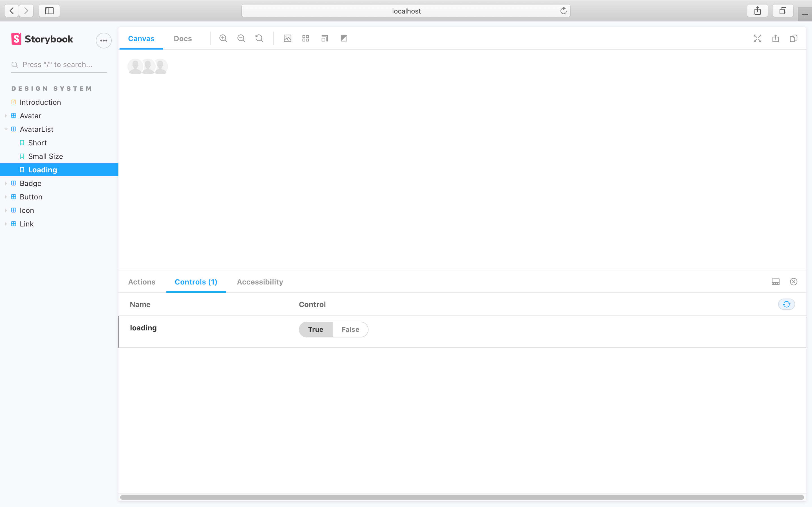Toggle loading control to False
The height and width of the screenshot is (507, 812).
click(350, 329)
